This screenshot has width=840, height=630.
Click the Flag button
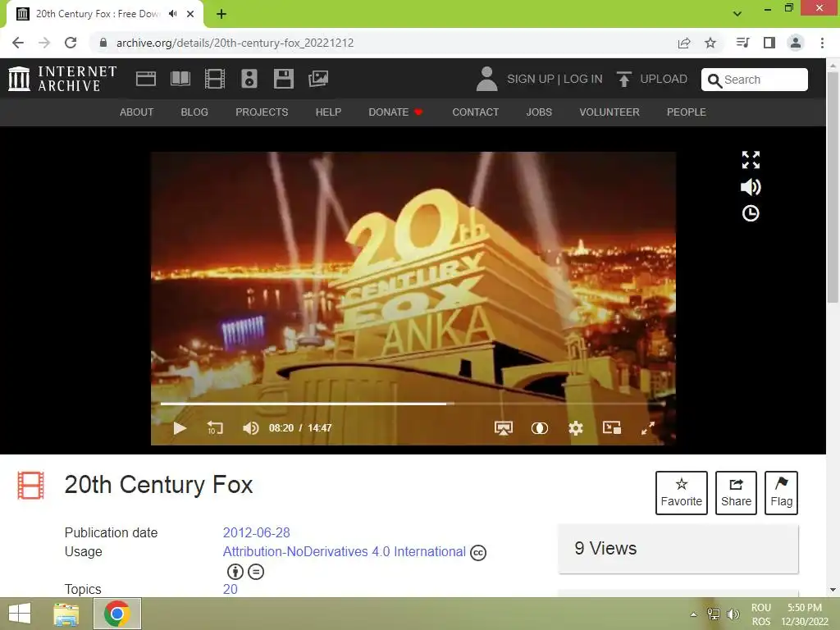coord(781,493)
